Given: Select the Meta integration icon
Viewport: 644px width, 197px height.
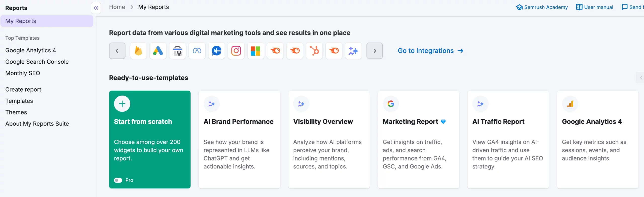Looking at the screenshot, I should [197, 51].
